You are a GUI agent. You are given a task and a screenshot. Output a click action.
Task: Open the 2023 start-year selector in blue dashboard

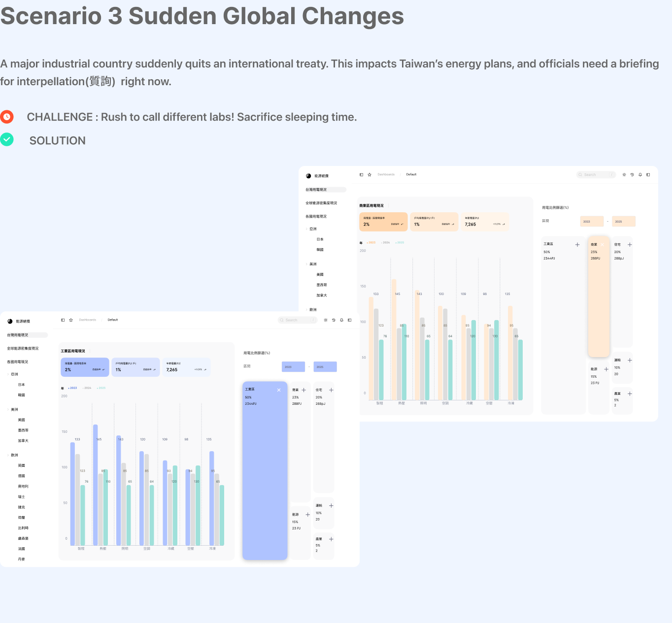click(293, 367)
